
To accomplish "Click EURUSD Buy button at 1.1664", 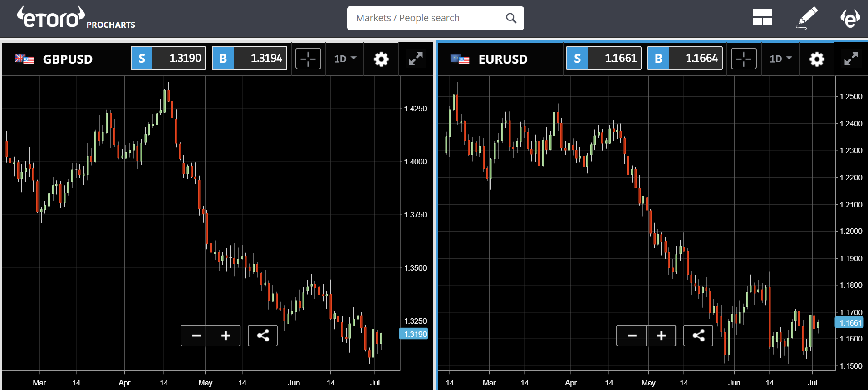I will coord(685,58).
